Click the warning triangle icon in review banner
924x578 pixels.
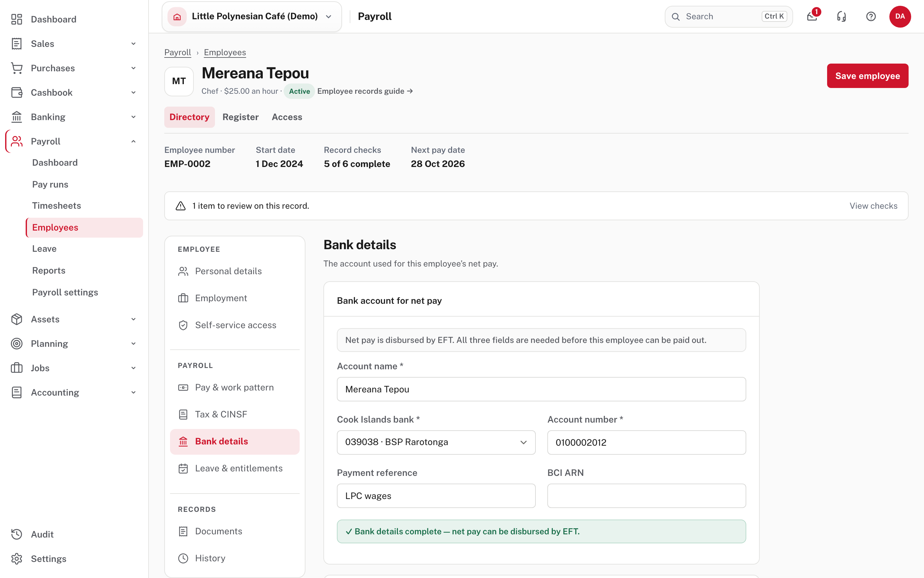[180, 206]
